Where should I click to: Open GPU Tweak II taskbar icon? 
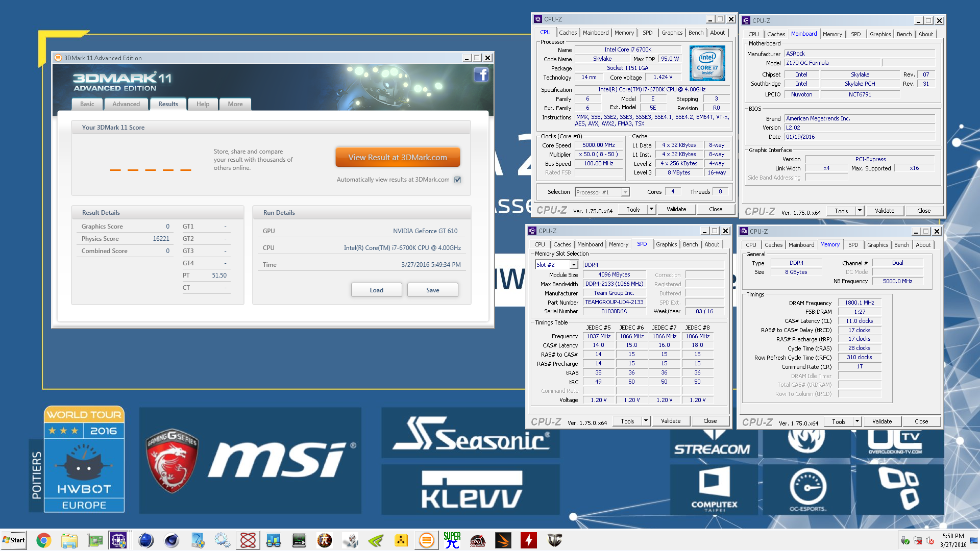(478, 540)
